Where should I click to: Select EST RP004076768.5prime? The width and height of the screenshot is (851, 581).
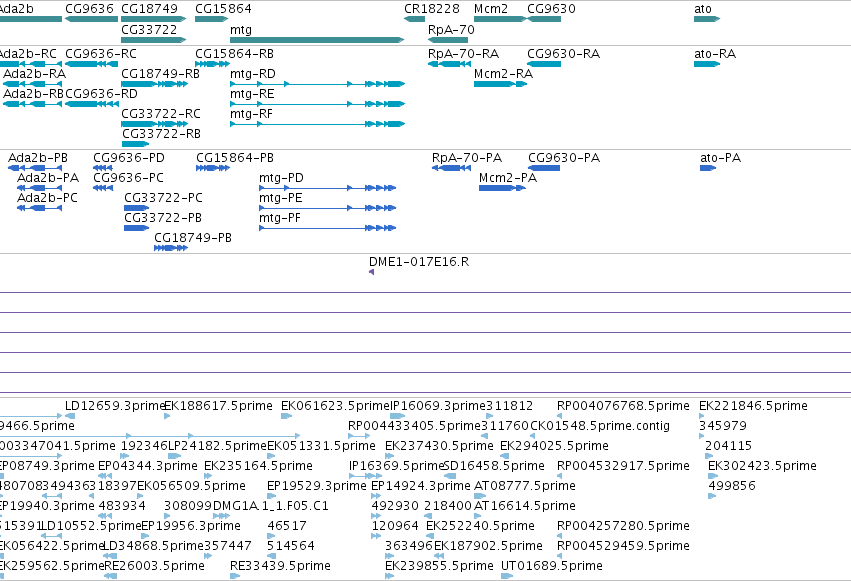pos(560,416)
